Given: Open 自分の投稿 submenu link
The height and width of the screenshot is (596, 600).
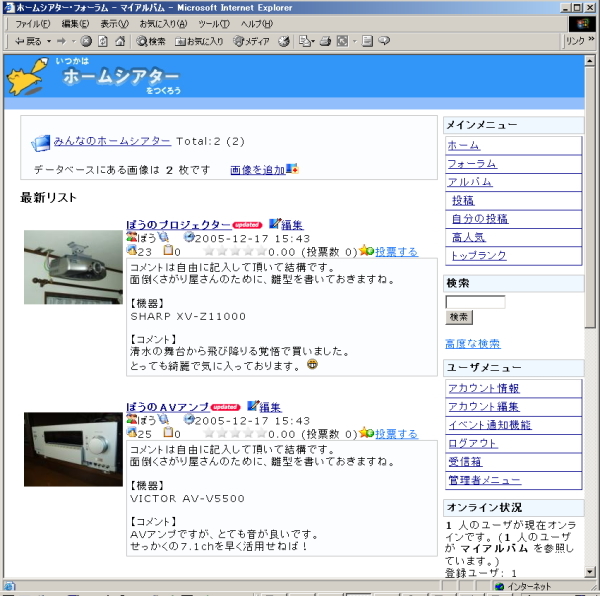Looking at the screenshot, I should (480, 219).
